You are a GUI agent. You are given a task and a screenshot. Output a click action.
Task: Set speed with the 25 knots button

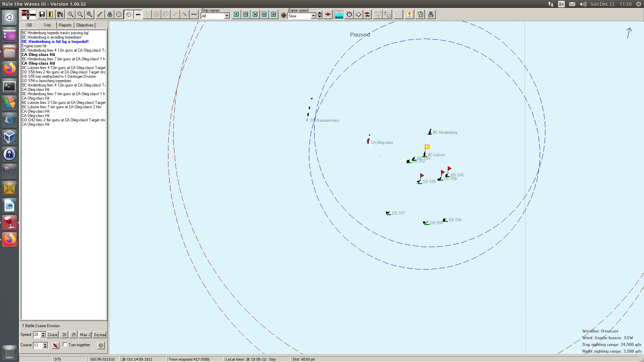coord(73,335)
